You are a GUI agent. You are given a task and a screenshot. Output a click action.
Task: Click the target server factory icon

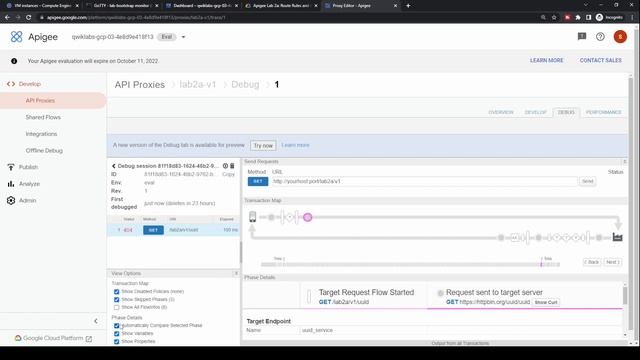[618, 237]
